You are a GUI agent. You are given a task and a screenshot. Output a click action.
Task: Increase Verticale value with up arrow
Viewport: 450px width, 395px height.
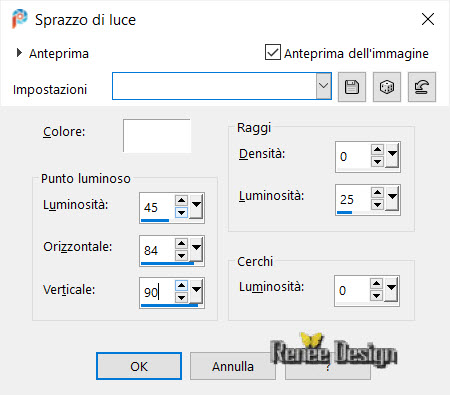[181, 285]
